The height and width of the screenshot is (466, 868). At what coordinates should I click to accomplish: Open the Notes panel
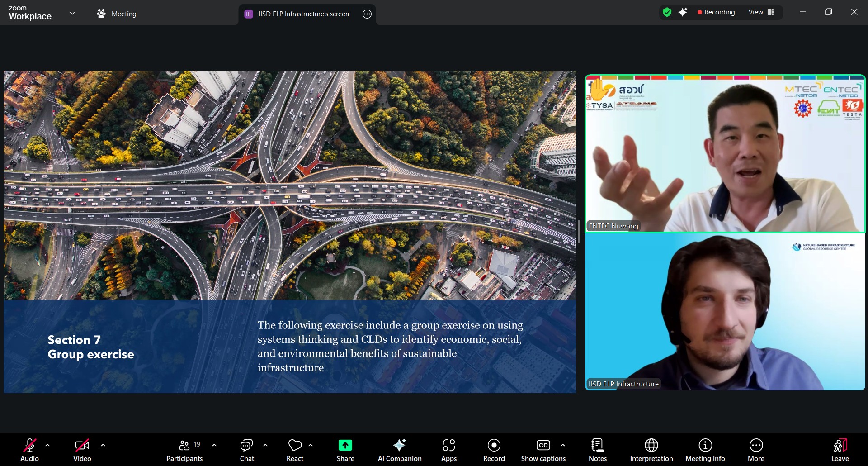[597, 450]
